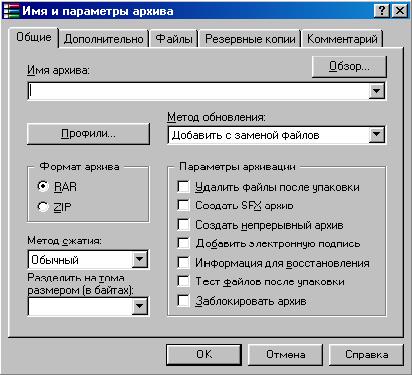Click the WinRAR icon in title bar

(x=11, y=11)
